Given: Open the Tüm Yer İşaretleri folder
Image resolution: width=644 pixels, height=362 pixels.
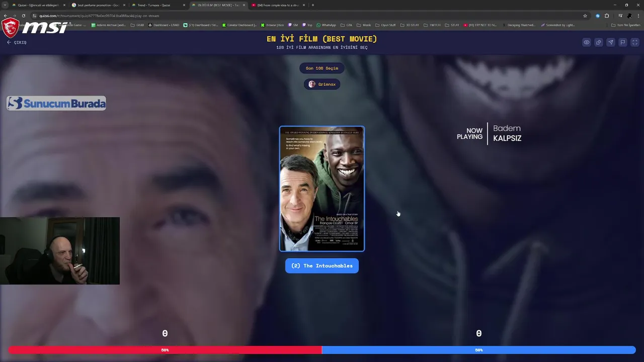Looking at the screenshot, I should pyautogui.click(x=626, y=25).
